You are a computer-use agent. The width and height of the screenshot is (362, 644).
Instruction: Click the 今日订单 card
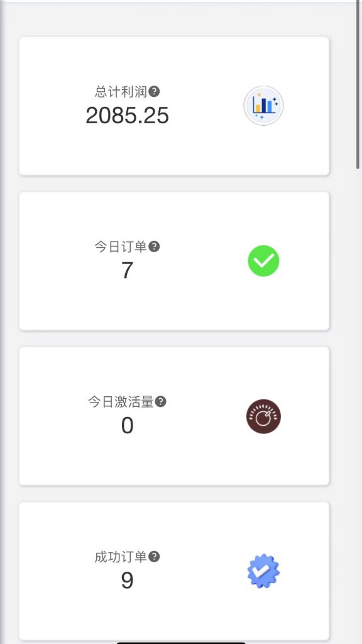point(173,260)
